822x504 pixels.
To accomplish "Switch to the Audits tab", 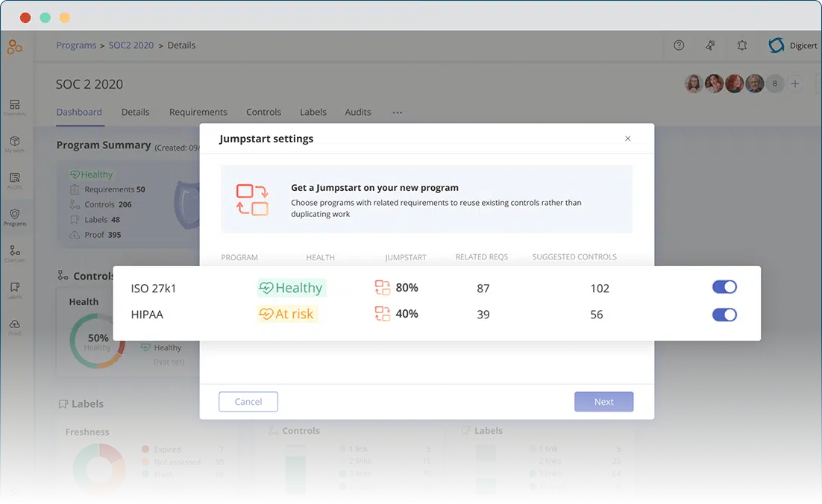I will pyautogui.click(x=358, y=113).
